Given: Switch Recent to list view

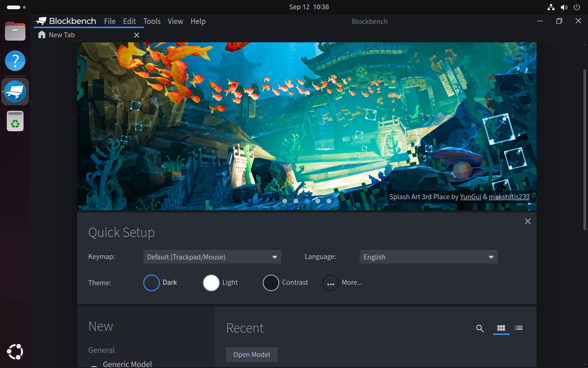Looking at the screenshot, I should click(519, 328).
